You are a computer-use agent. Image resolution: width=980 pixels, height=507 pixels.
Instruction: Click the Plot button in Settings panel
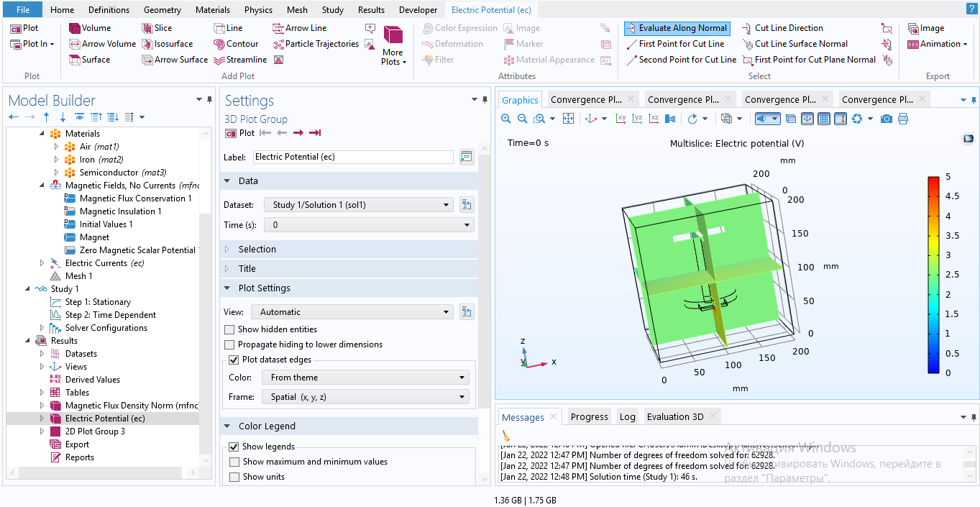pos(240,133)
